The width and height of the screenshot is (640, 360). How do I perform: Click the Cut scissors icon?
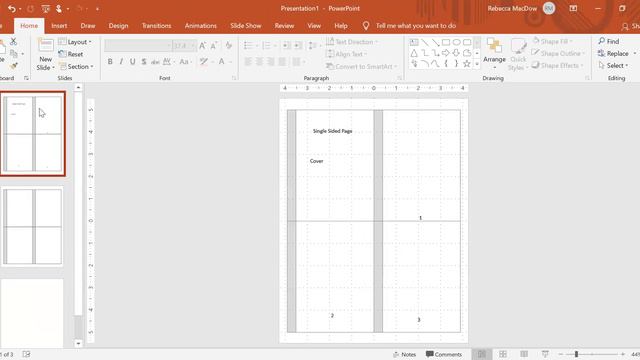[13, 41]
